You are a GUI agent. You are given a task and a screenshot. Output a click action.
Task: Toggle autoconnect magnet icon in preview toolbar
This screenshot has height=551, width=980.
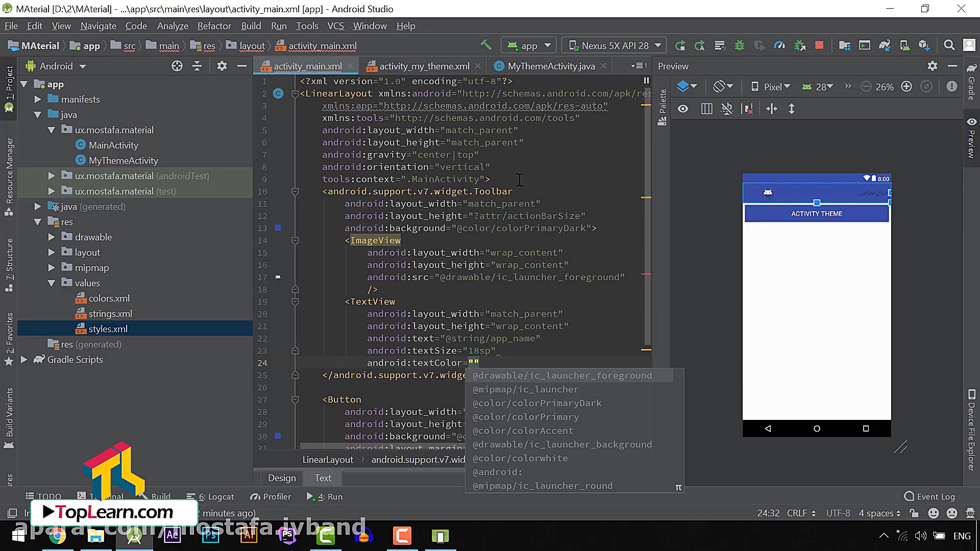coord(727,109)
